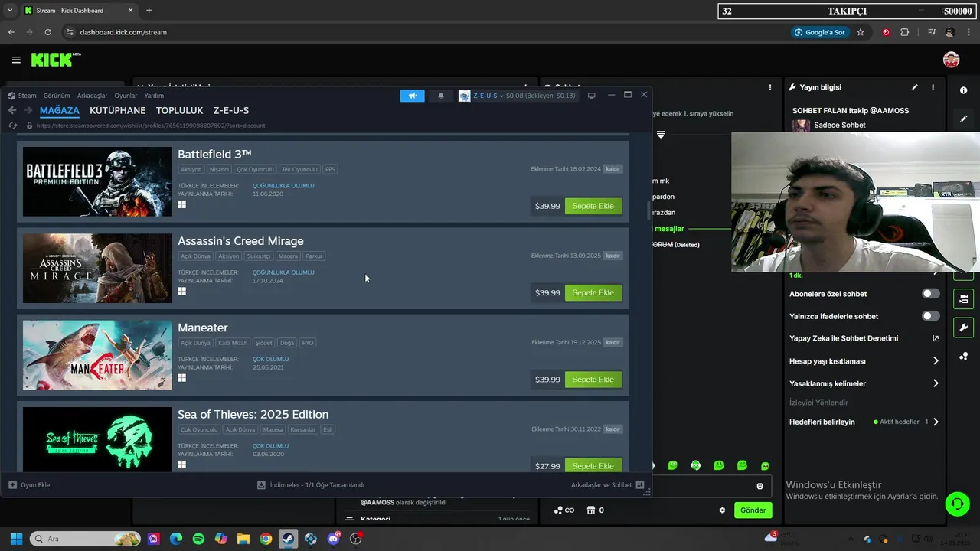This screenshot has width=980, height=551.
Task: Open chat settings gear icon
Action: click(x=722, y=510)
